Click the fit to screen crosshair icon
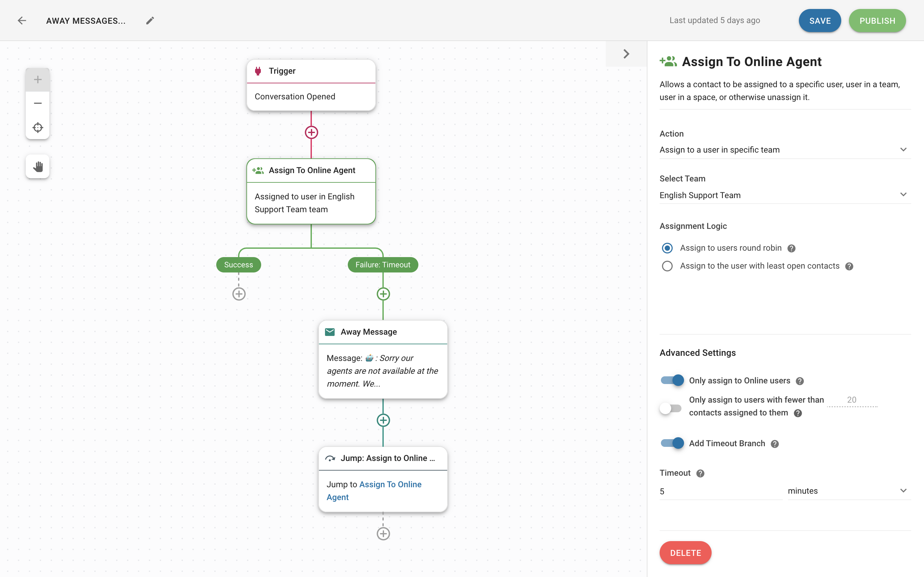924x577 pixels. tap(37, 127)
